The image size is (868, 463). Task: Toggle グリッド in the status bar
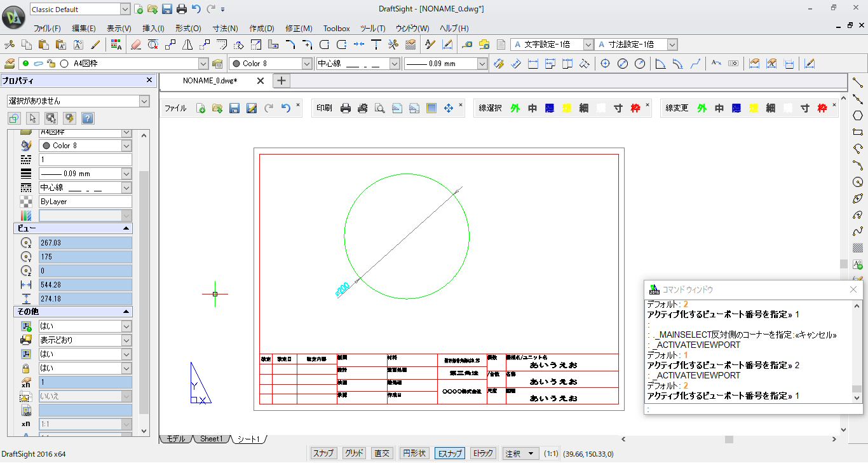click(x=354, y=453)
